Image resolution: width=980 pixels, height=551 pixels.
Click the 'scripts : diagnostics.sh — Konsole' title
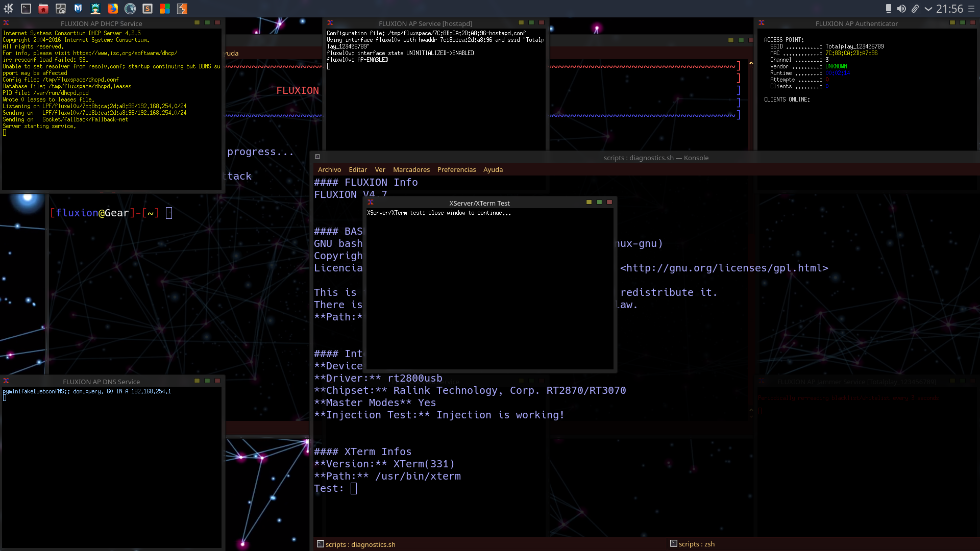point(656,158)
